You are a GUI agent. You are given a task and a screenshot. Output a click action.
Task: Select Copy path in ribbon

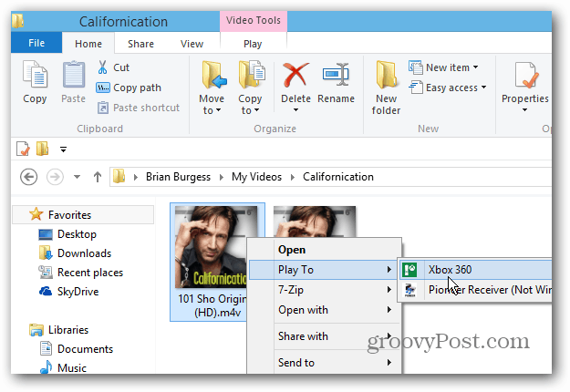[129, 88]
